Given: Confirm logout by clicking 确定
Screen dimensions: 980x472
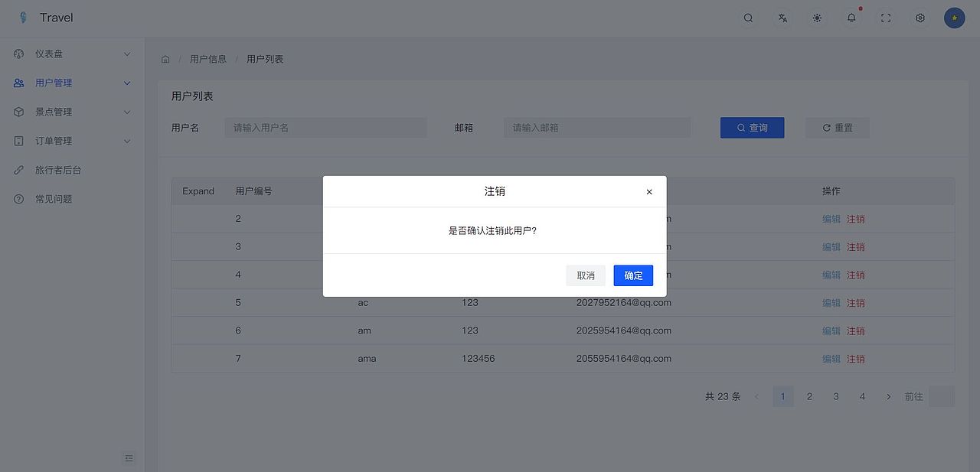Looking at the screenshot, I should [633, 275].
